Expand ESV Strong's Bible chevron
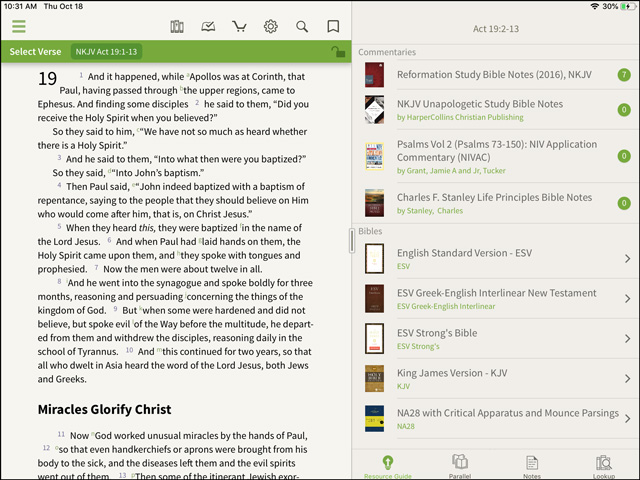 627,338
